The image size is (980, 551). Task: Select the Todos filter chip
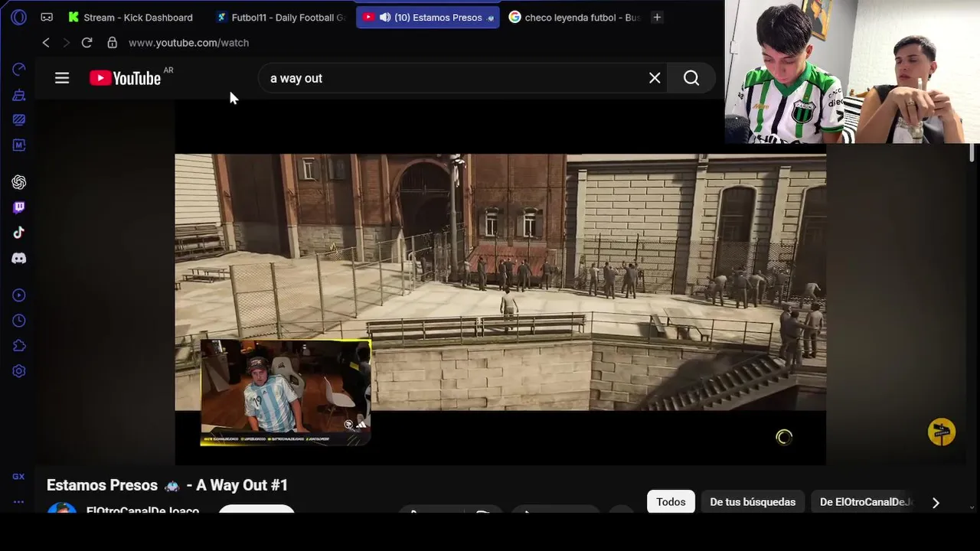pos(671,502)
